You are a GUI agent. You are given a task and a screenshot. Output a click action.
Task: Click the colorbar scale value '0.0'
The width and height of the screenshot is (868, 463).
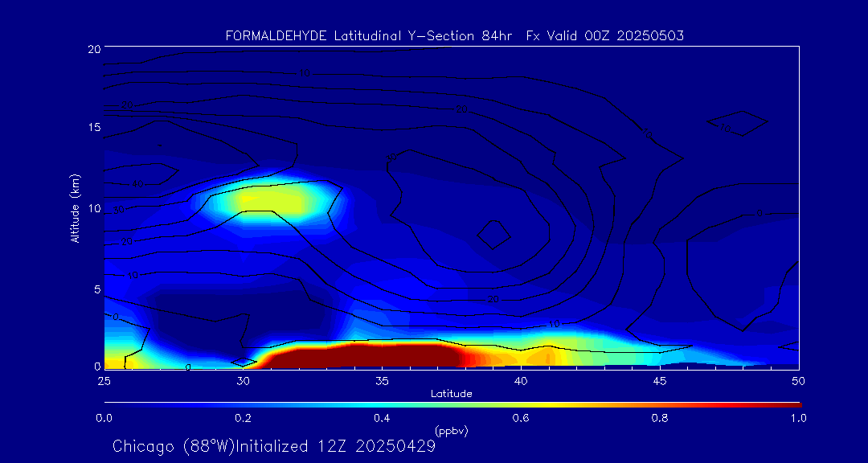click(104, 418)
